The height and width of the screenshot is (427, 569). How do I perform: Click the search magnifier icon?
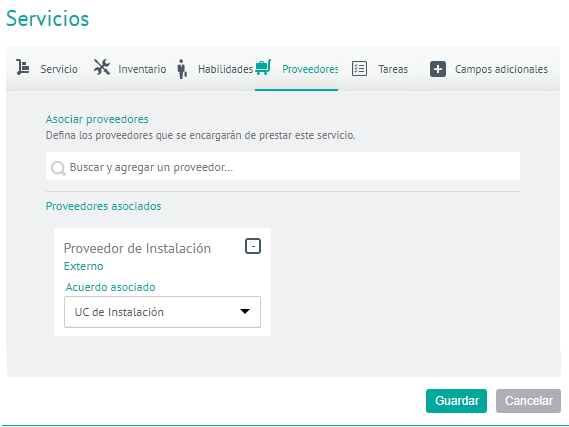[58, 168]
